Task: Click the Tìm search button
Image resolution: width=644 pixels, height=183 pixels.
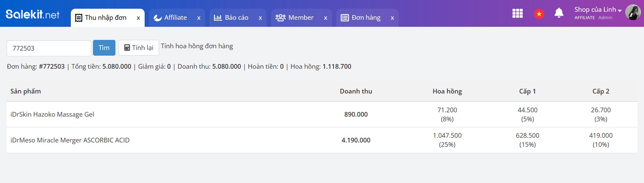Action: (104, 48)
